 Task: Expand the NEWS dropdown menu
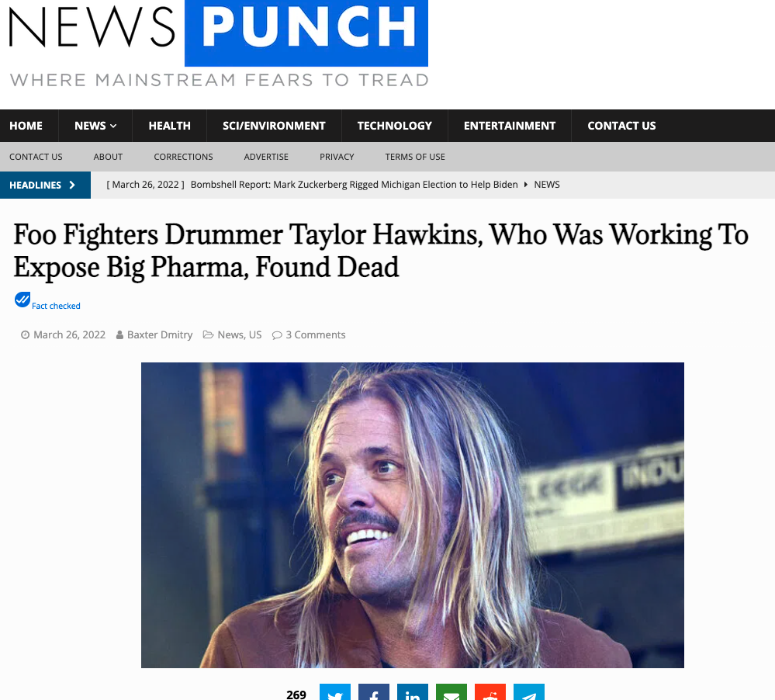[95, 126]
